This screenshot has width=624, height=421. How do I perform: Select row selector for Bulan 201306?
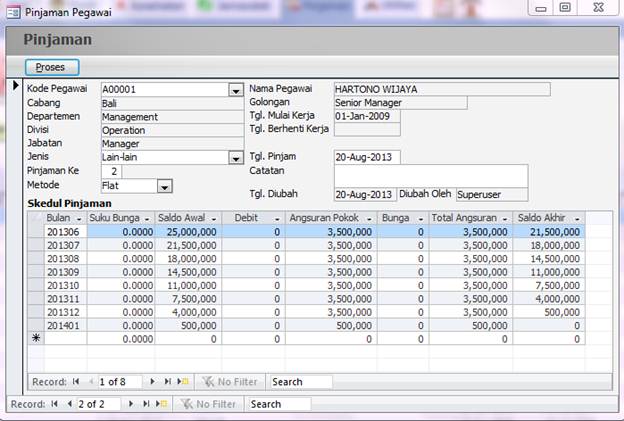coord(36,232)
